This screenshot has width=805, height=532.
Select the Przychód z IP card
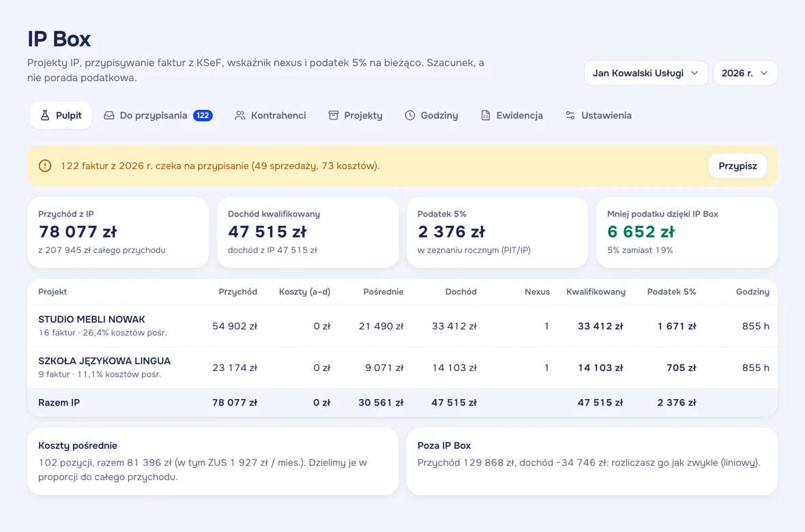tap(118, 233)
